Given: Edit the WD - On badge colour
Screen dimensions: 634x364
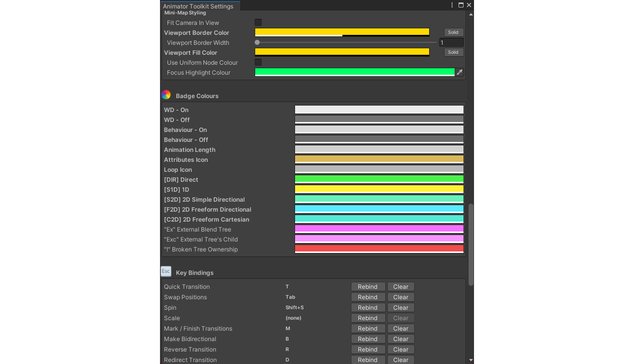Looking at the screenshot, I should [379, 110].
